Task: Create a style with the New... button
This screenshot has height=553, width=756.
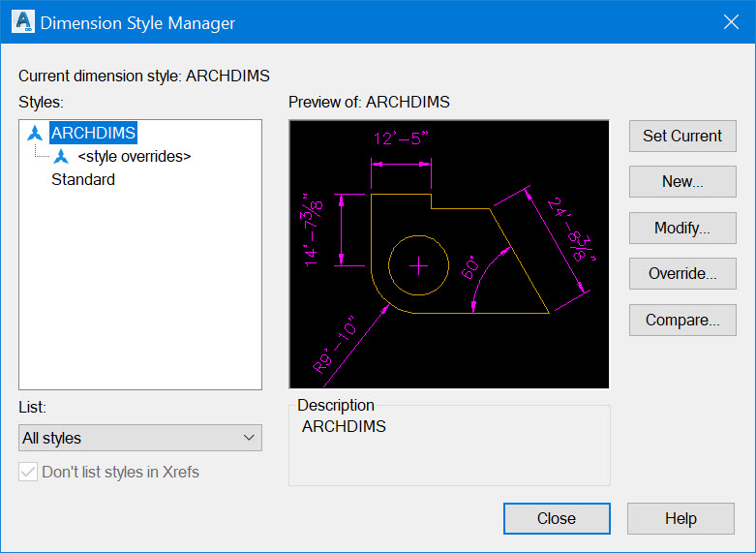Action: point(682,181)
